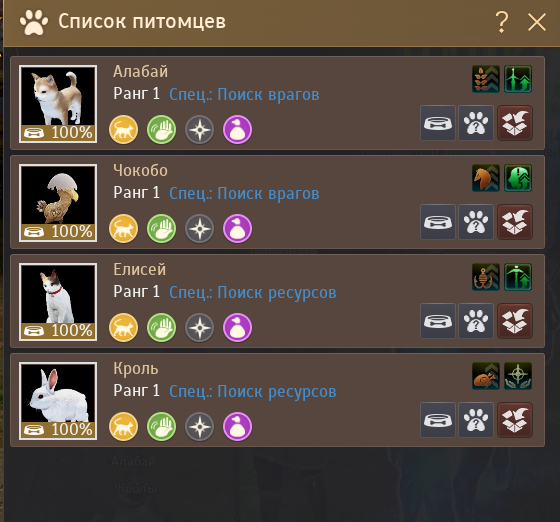Toggle the gray compass search skill for Елисей

pyautogui.click(x=200, y=327)
